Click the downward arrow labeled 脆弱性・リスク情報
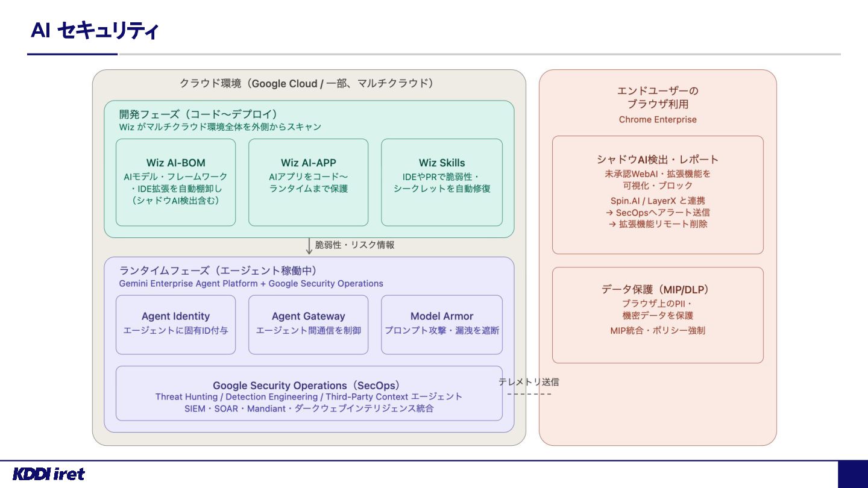Image resolution: width=868 pixels, height=488 pixels. click(309, 245)
